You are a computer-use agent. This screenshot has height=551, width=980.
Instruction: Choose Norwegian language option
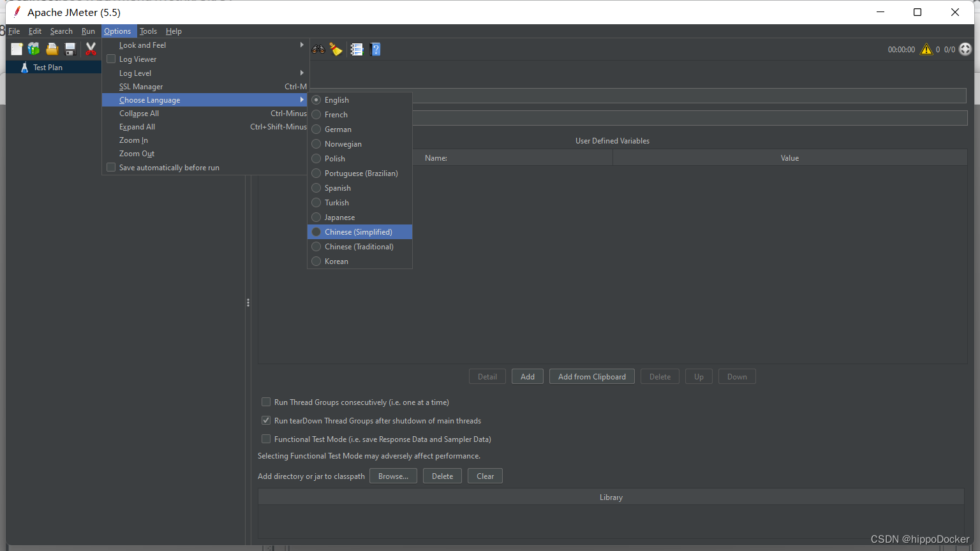coord(360,144)
